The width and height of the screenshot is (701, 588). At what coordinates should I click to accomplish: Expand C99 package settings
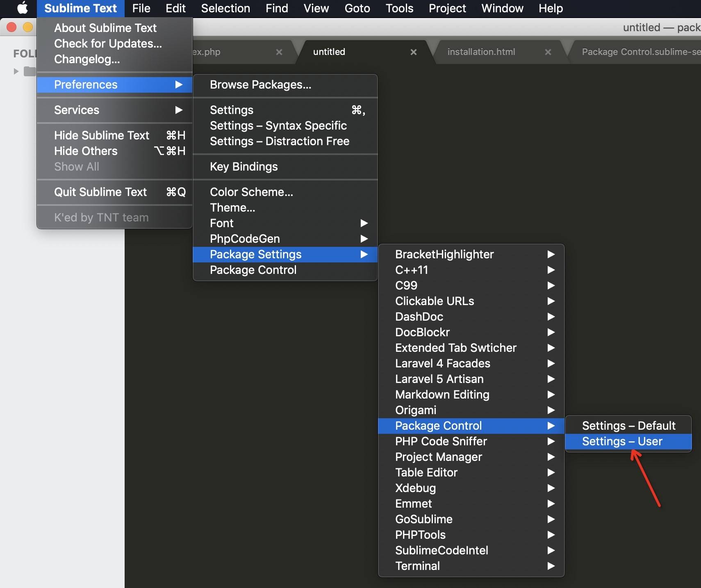pyautogui.click(x=471, y=285)
